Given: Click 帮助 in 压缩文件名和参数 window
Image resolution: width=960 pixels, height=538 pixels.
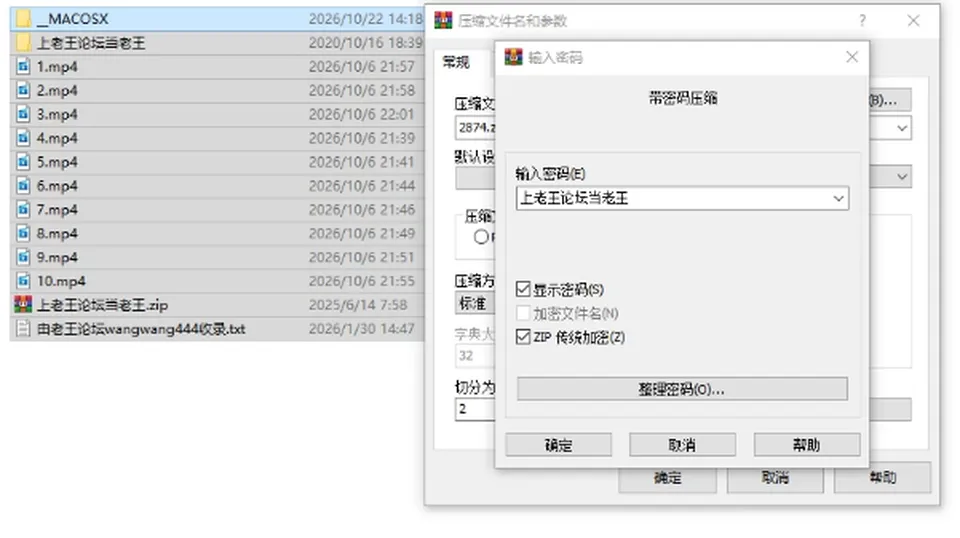Looking at the screenshot, I should pos(883,477).
